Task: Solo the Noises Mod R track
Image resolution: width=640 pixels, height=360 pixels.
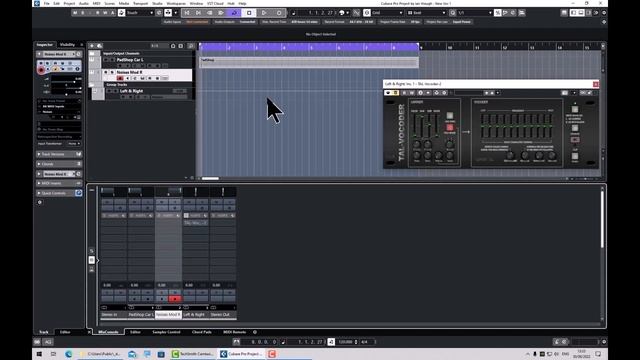Action: click(112, 72)
